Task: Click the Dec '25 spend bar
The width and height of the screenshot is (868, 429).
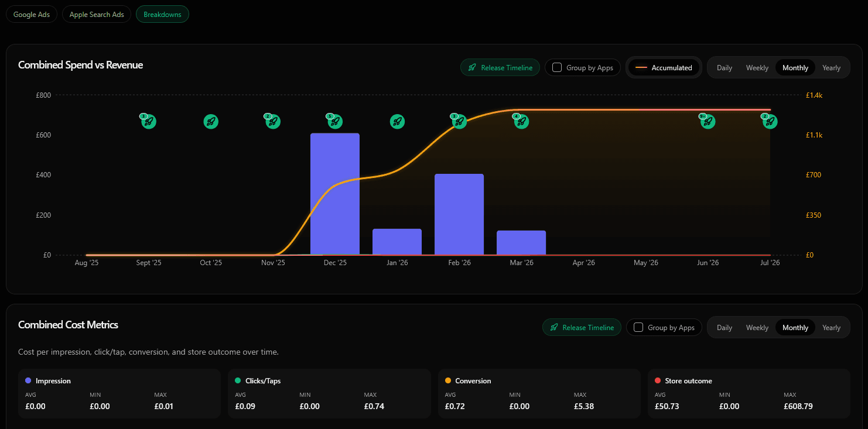Action: coord(335,194)
